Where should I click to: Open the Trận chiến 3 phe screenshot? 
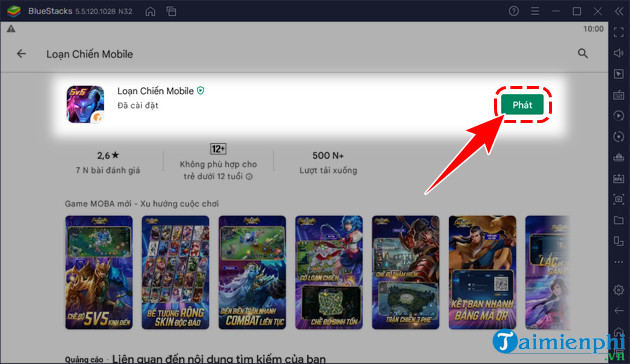(x=405, y=272)
